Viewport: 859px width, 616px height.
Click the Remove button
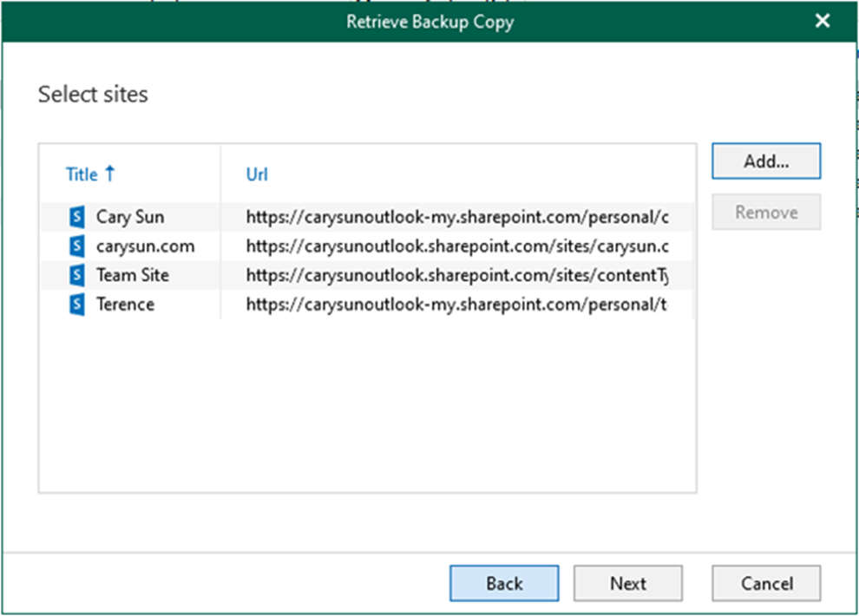[x=766, y=212]
